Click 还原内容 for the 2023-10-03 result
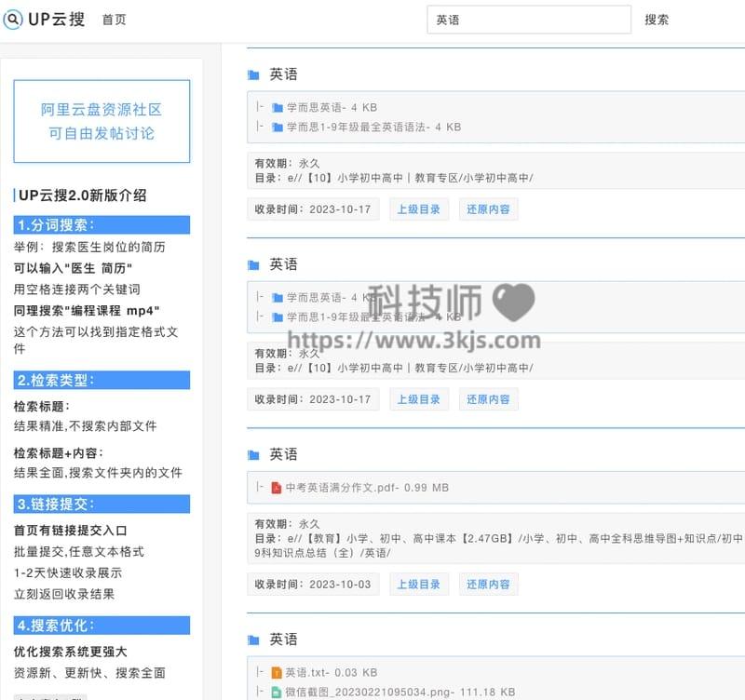Screen dimensions: 745x700 point(488,585)
